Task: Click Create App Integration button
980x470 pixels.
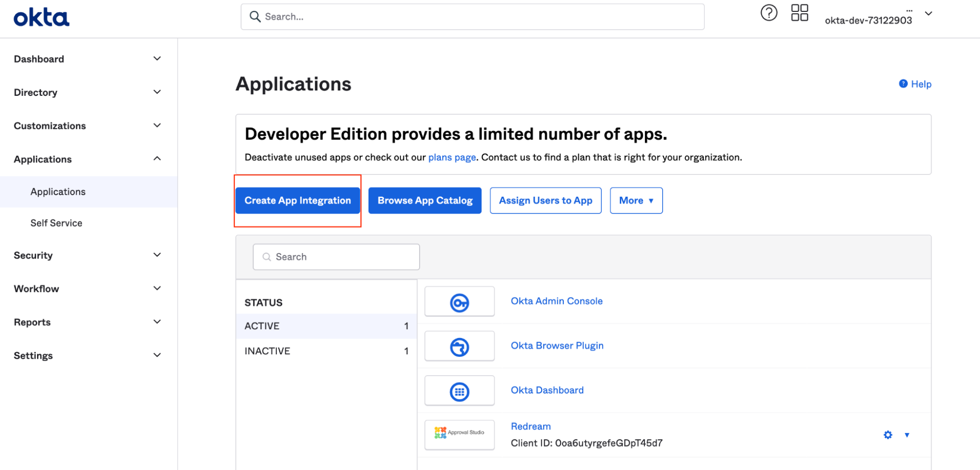Action: pos(298,201)
